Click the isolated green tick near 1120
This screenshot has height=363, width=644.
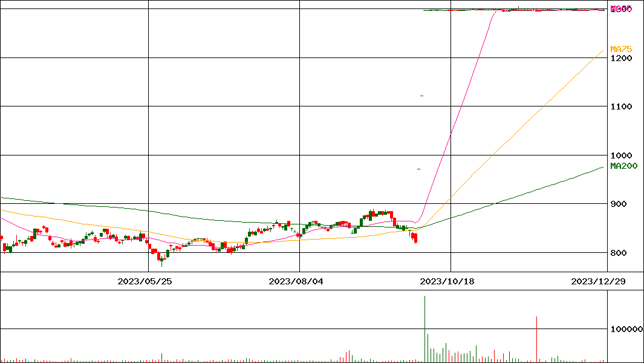pyautogui.click(x=421, y=96)
